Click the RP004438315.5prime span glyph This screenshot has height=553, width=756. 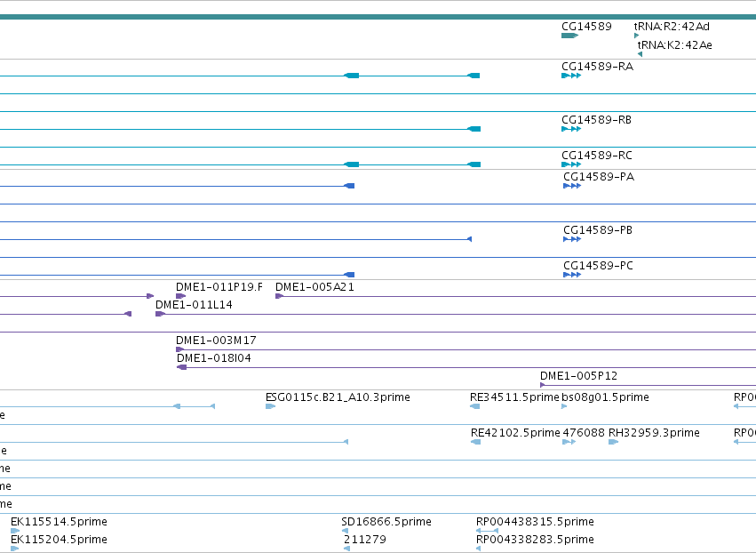(x=487, y=531)
